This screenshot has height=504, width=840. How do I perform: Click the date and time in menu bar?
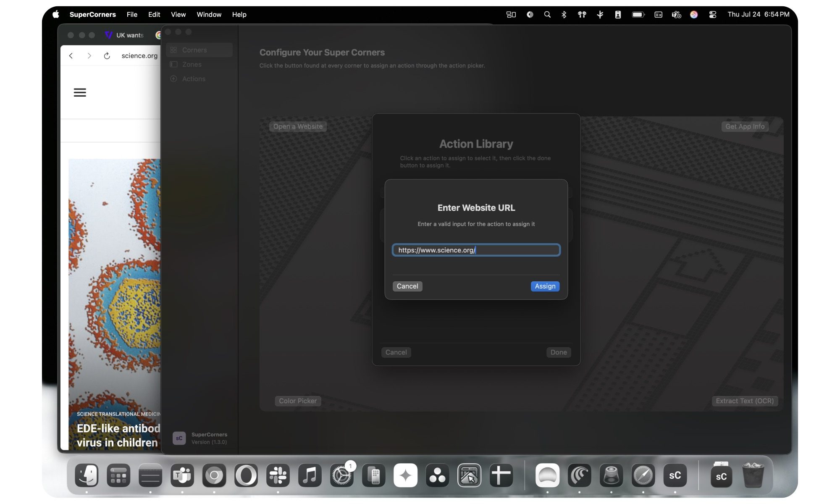point(758,14)
